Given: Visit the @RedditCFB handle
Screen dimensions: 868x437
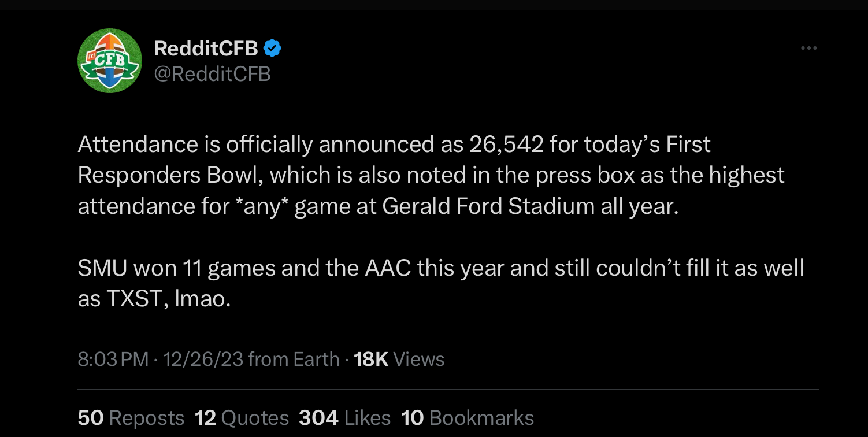Looking at the screenshot, I should click(212, 74).
